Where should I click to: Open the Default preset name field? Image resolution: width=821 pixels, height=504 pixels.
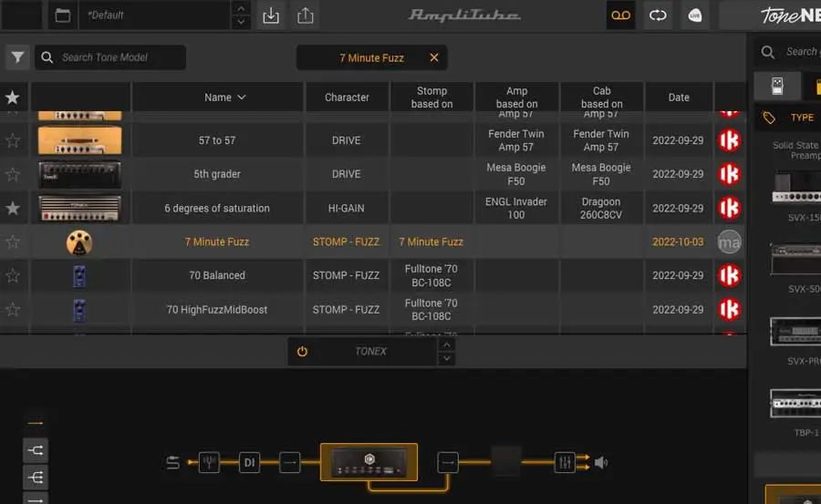coord(154,15)
